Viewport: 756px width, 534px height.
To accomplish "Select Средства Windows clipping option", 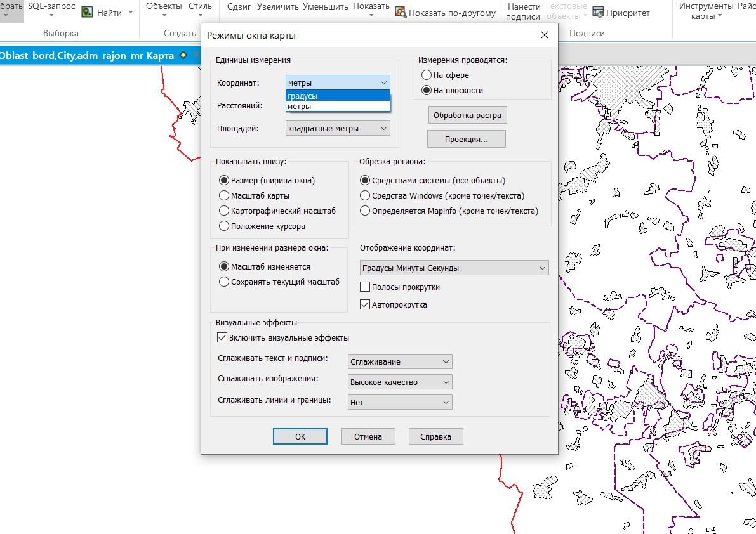I will [365, 195].
